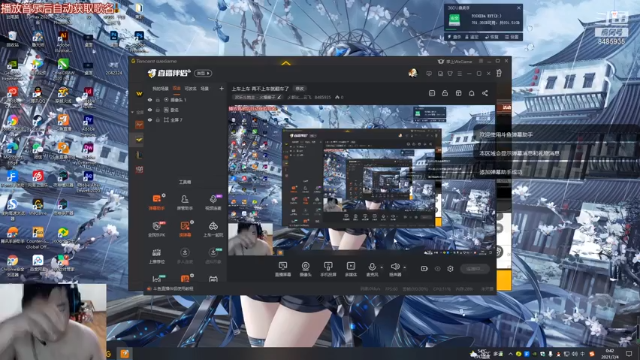This screenshot has height=360, width=640.
Task: Edit the stream category tag
Action: click(258, 97)
